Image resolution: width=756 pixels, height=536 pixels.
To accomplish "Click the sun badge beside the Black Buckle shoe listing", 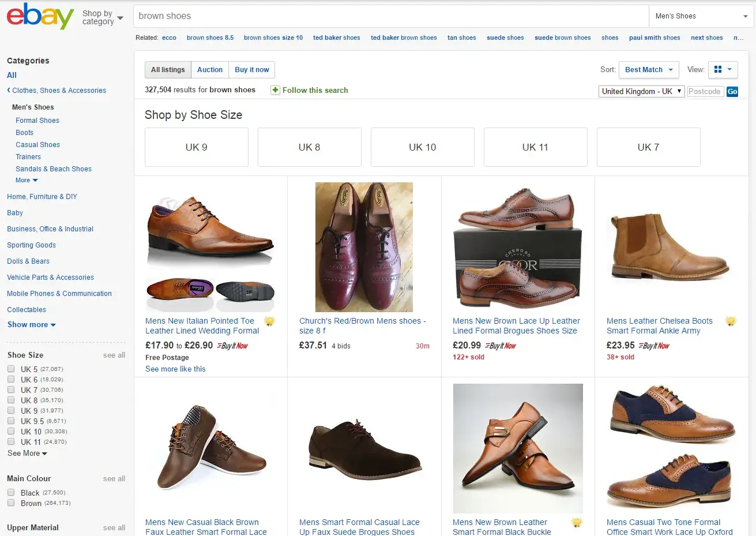I will click(576, 523).
